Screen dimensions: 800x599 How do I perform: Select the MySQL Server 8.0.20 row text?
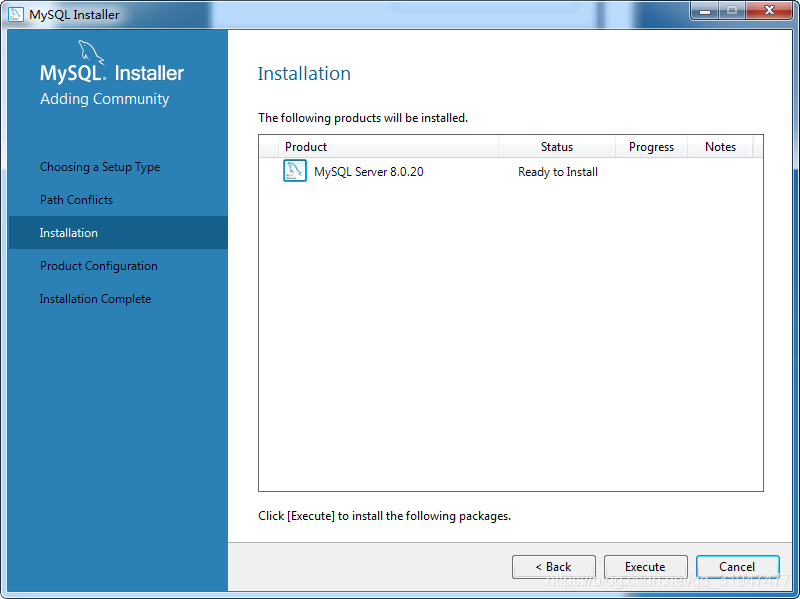point(369,172)
